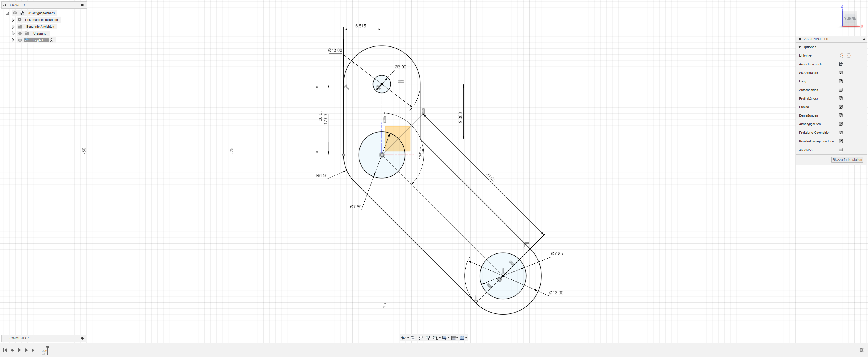This screenshot has height=357, width=868.
Task: Hide the root component via eye icon
Action: [x=15, y=13]
